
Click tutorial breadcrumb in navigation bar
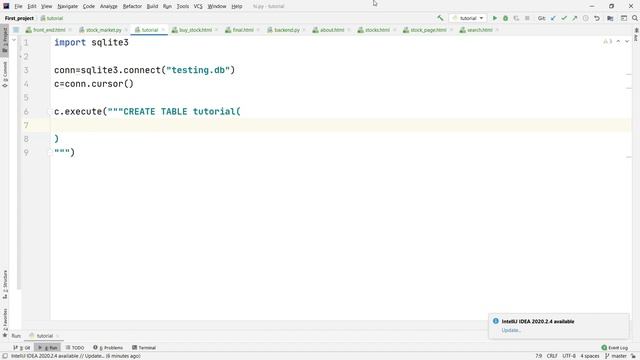(51, 18)
